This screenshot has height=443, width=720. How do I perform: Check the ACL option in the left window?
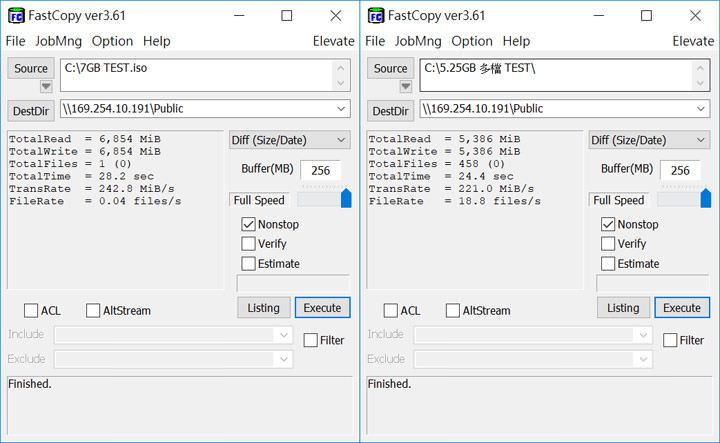click(x=31, y=311)
